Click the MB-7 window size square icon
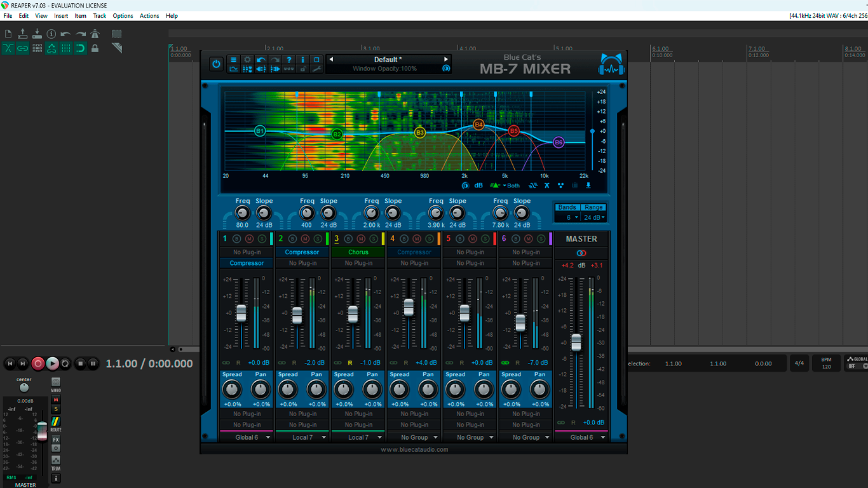 316,60
